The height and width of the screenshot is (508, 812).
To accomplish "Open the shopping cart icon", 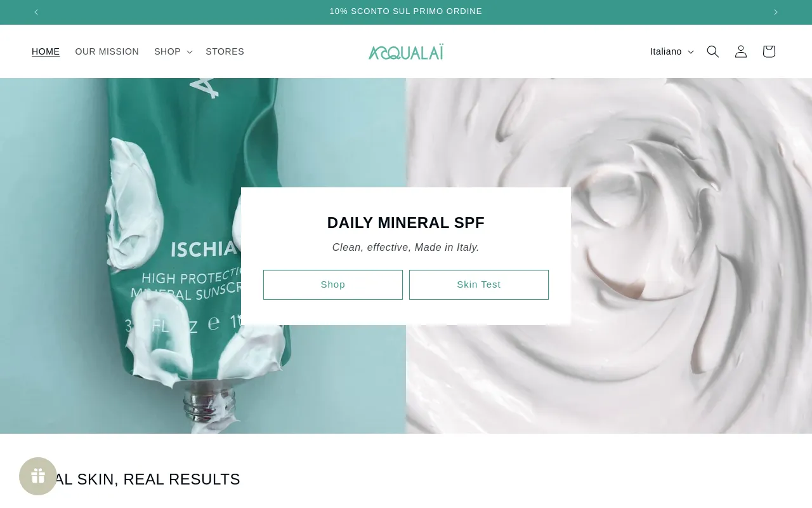I will (x=769, y=51).
